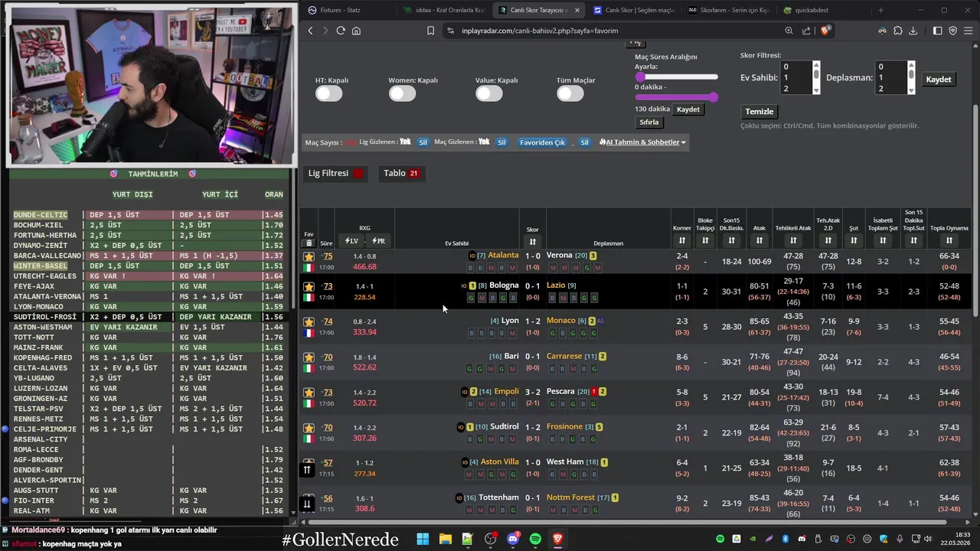Click the Temizle button
This screenshot has width=980, height=551.
point(759,112)
